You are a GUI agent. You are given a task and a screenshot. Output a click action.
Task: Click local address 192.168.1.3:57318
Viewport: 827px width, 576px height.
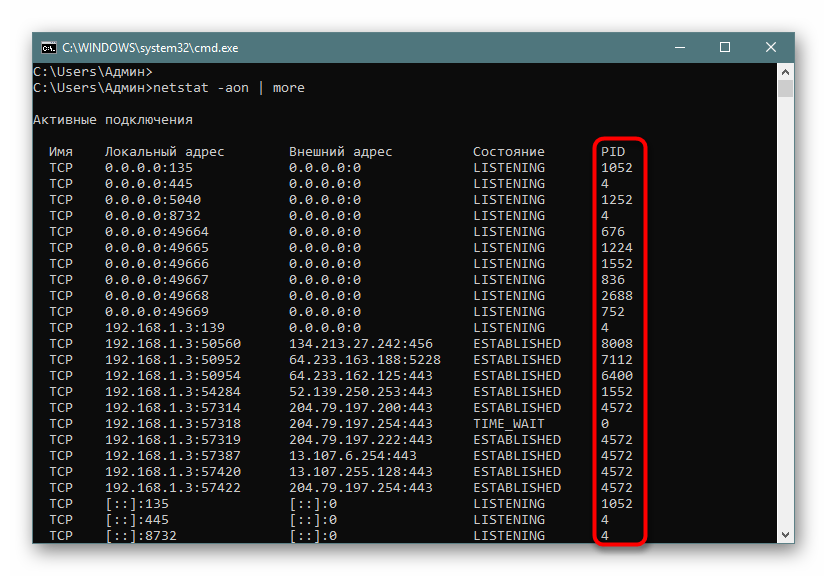(173, 424)
